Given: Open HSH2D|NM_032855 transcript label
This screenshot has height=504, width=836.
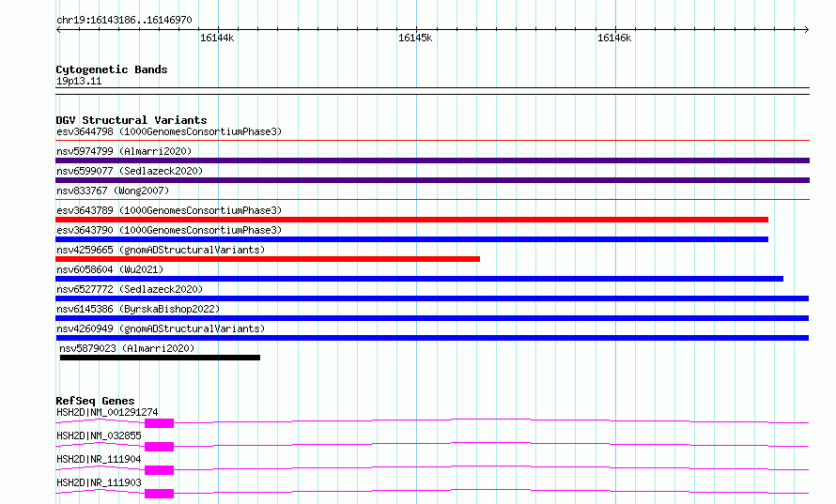Looking at the screenshot, I should pos(99,435).
